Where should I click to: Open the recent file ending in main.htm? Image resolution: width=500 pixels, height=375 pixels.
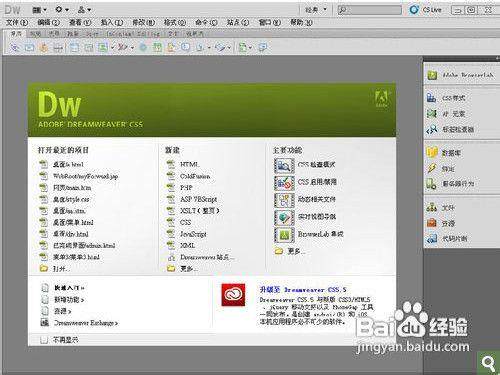point(72,188)
